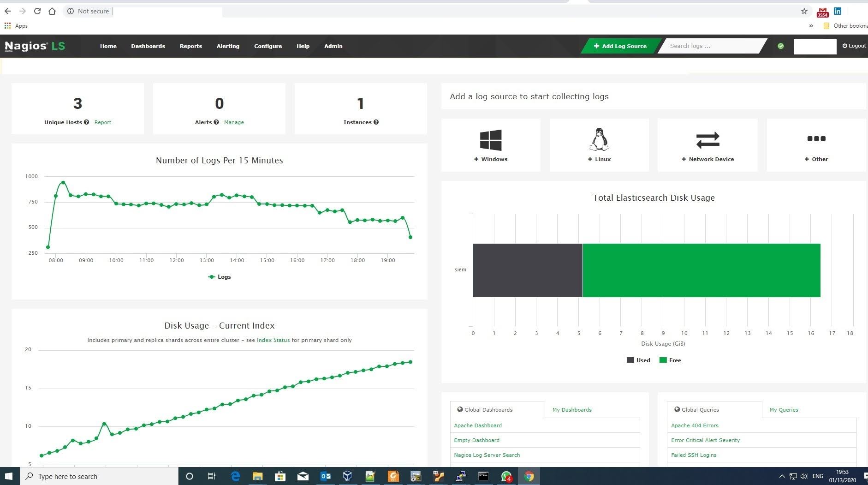This screenshot has width=868, height=485.
Task: Add an Other log source
Action: 816,145
